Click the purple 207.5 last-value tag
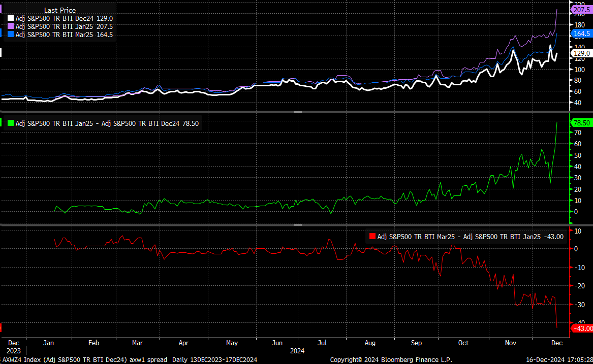593x364 pixels. tap(581, 10)
